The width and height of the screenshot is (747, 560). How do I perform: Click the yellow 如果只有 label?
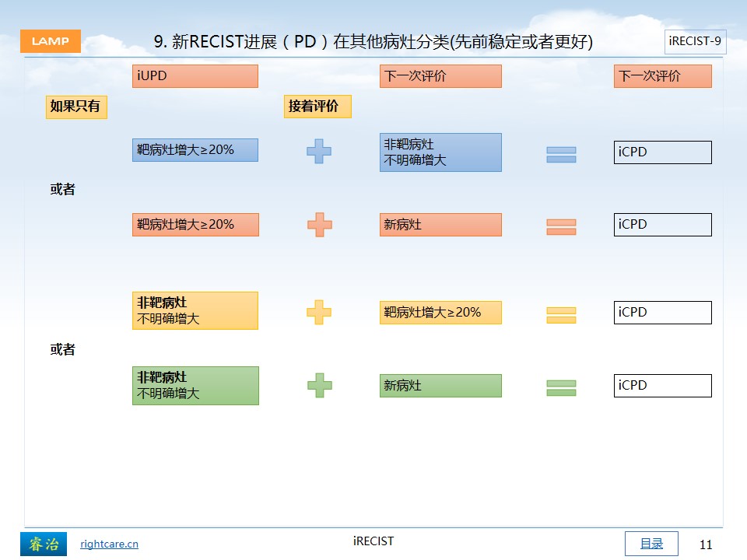(76, 107)
